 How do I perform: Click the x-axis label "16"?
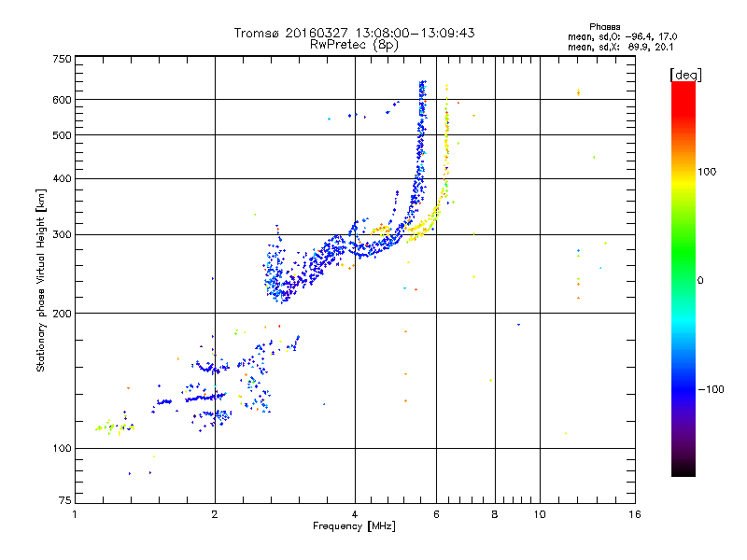[x=635, y=514]
